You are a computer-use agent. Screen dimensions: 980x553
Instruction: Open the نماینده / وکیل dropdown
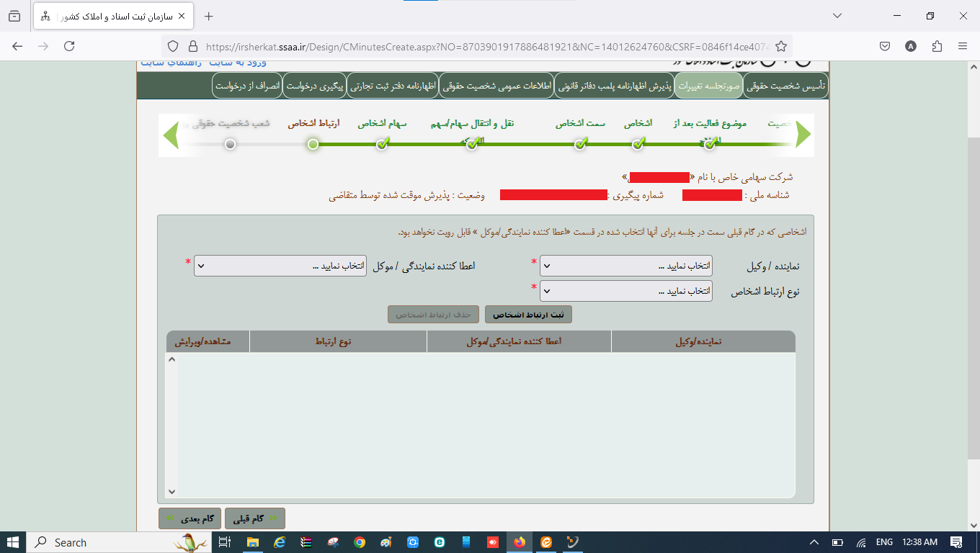626,266
